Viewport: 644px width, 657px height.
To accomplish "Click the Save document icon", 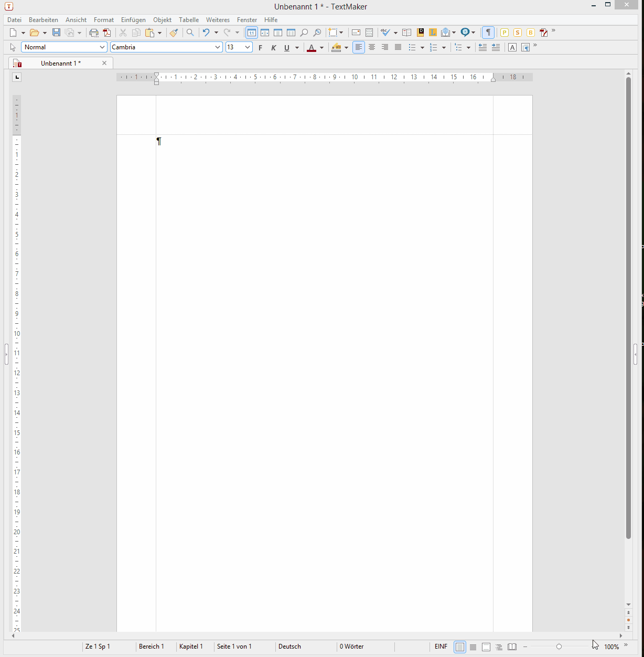I will tap(56, 33).
